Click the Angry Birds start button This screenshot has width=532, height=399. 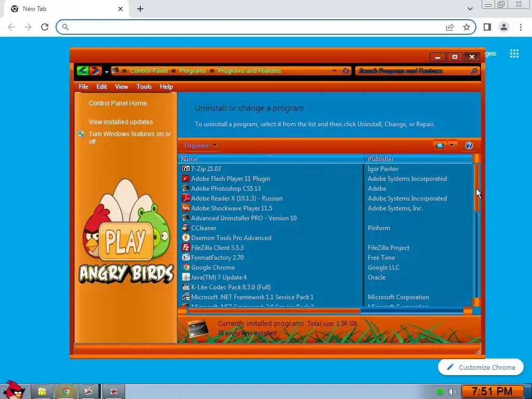[x=14, y=390]
